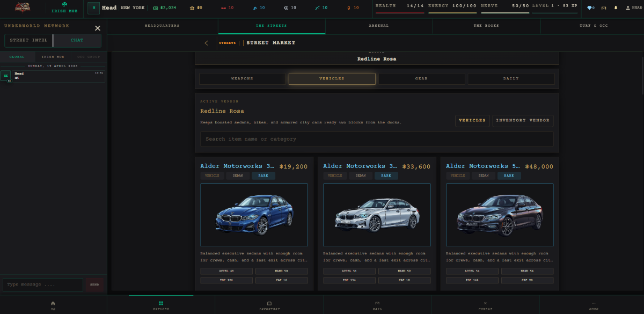Switch to the Arsenal tab
Image resolution: width=644 pixels, height=314 pixels.
pyautogui.click(x=379, y=26)
